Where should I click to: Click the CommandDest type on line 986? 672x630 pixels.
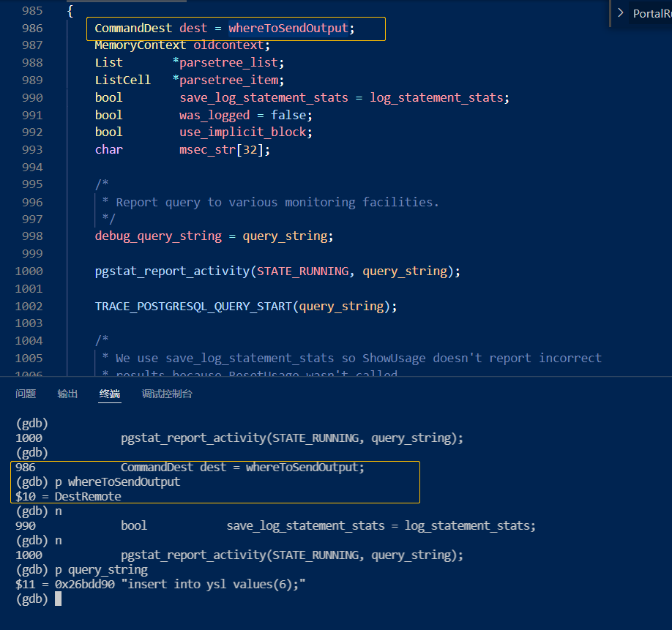(133, 29)
